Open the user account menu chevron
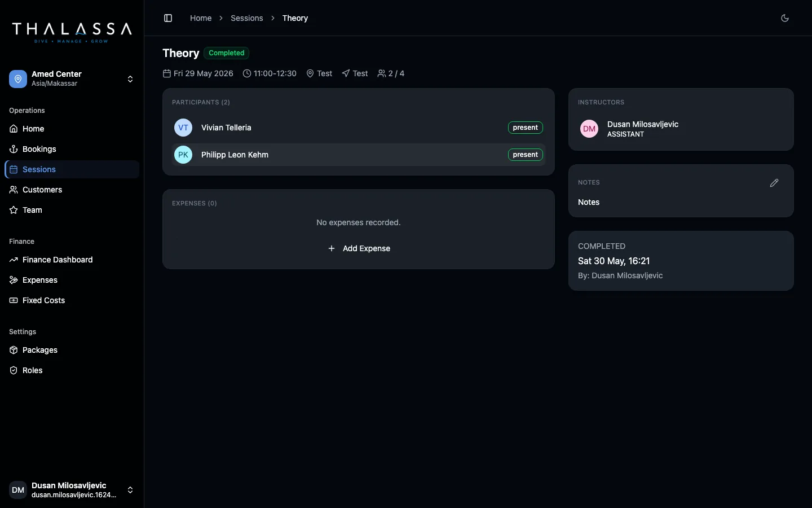This screenshot has width=812, height=508. tap(130, 490)
